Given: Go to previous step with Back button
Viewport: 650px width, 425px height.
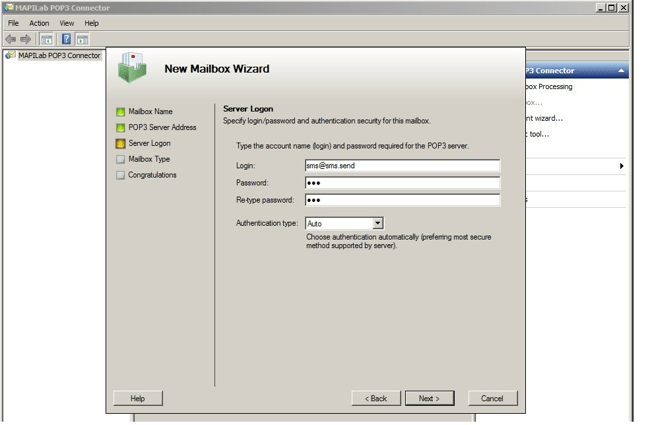Looking at the screenshot, I should pyautogui.click(x=376, y=398).
